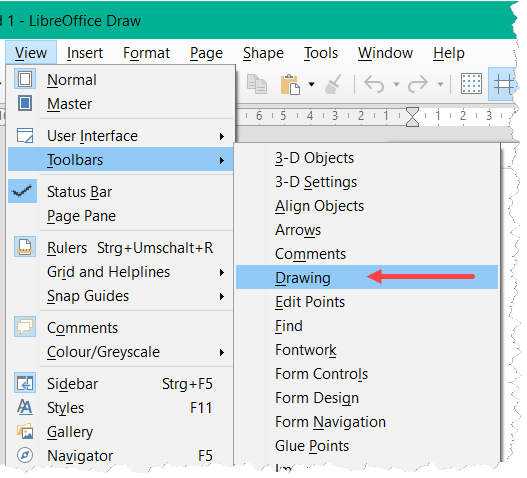Enable the Form Design toolbar
This screenshot has height=478, width=527.
[367, 398]
